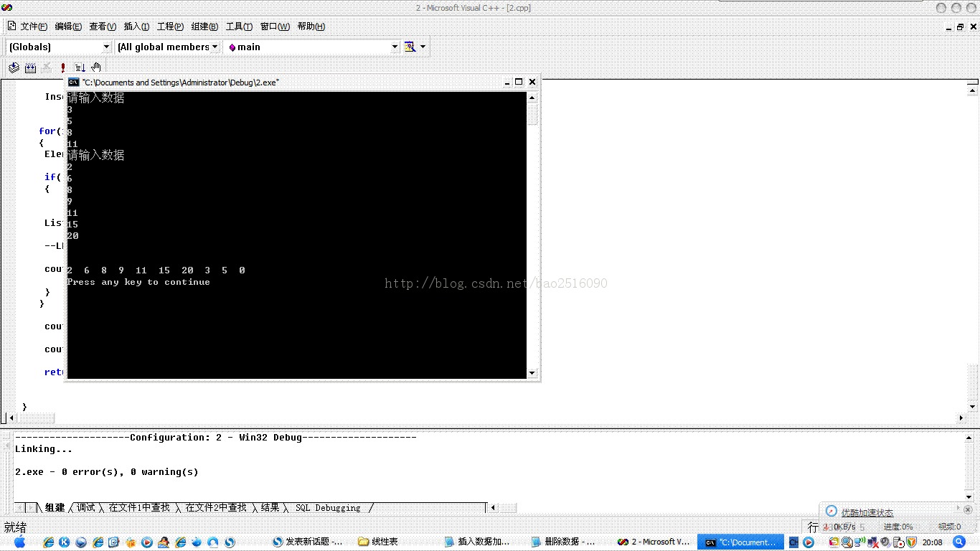Expand the main function dropdown

coord(395,47)
